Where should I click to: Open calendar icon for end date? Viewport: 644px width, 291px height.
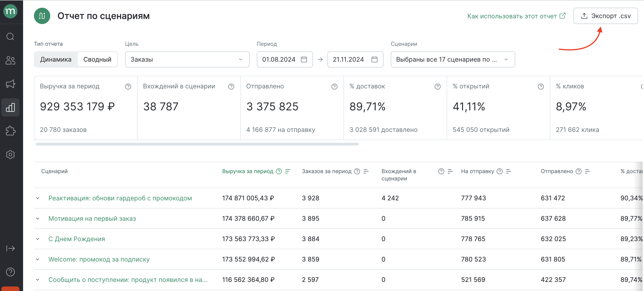(374, 60)
